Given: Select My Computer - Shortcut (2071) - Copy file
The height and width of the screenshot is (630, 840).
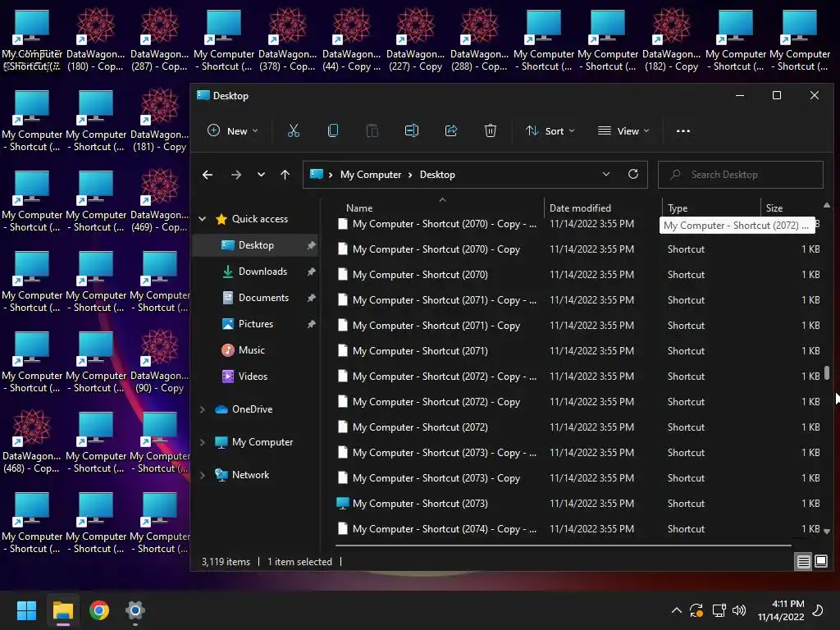Looking at the screenshot, I should pyautogui.click(x=577, y=325).
